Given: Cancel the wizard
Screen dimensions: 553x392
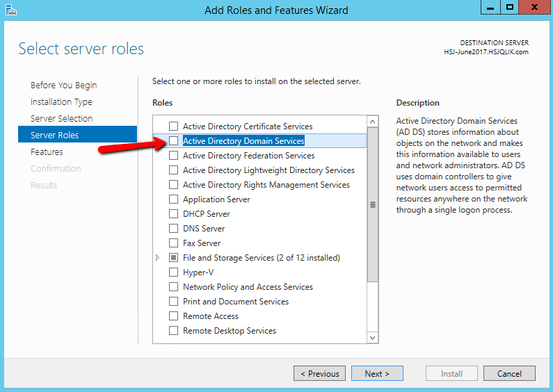Looking at the screenshot, I should 509,373.
